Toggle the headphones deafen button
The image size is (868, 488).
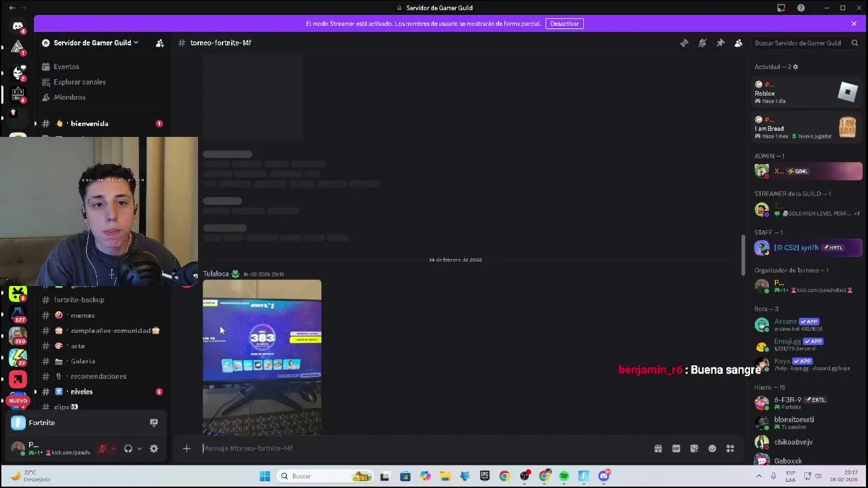127,449
